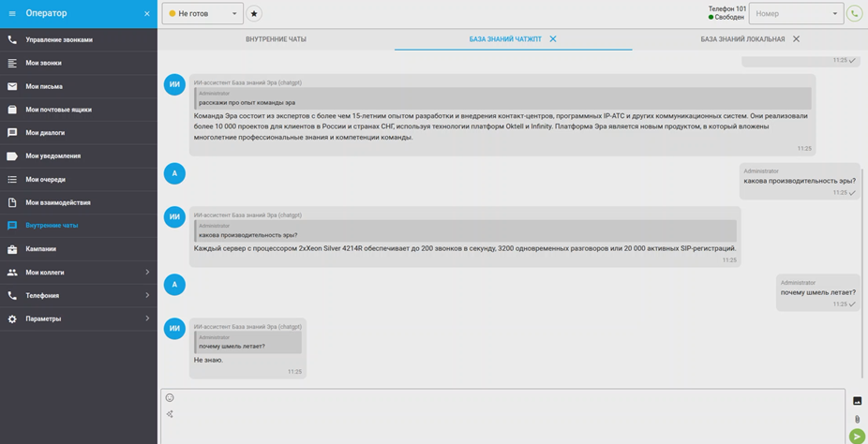The width and height of the screenshot is (868, 444).
Task: Click the Xeon Silver 4214R server reply text
Action: tap(465, 249)
